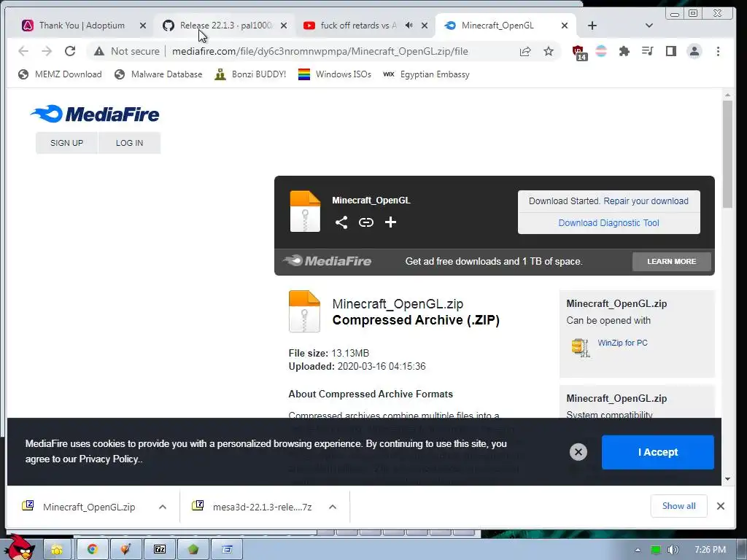Open the striped flag extension icon
The height and width of the screenshot is (560, 747).
click(601, 52)
